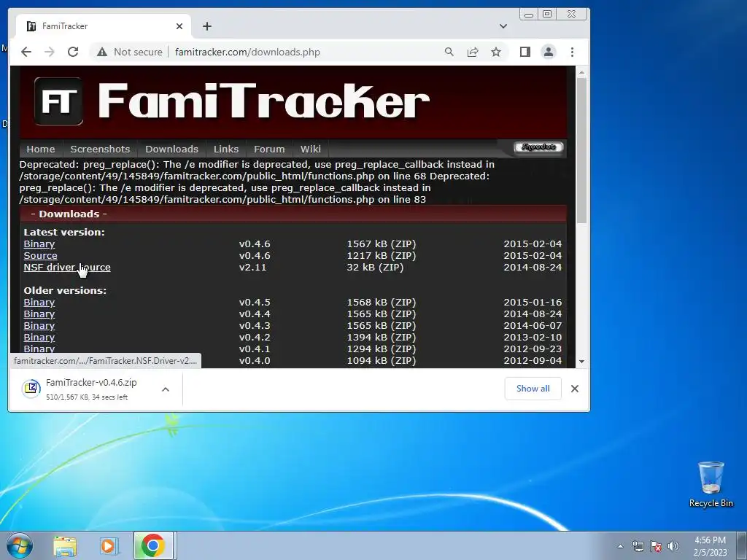Open the Wiki menu item
Image resolution: width=747 pixels, height=560 pixels.
pos(310,149)
